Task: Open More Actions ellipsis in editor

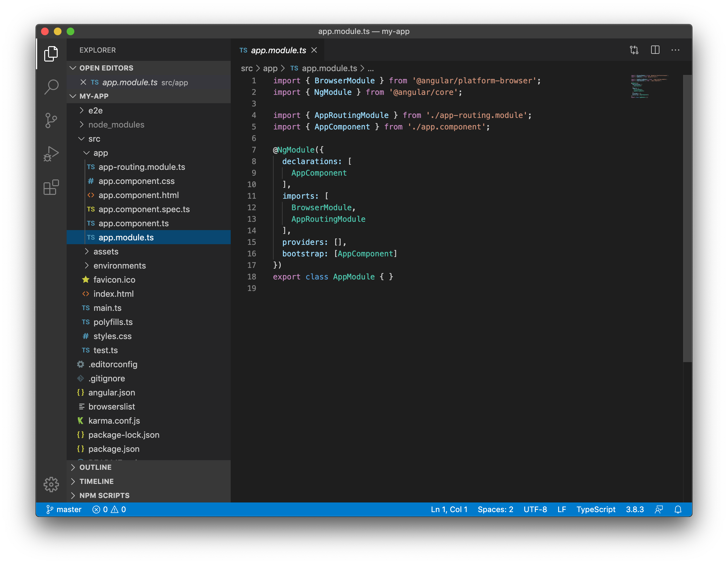Action: tap(675, 50)
